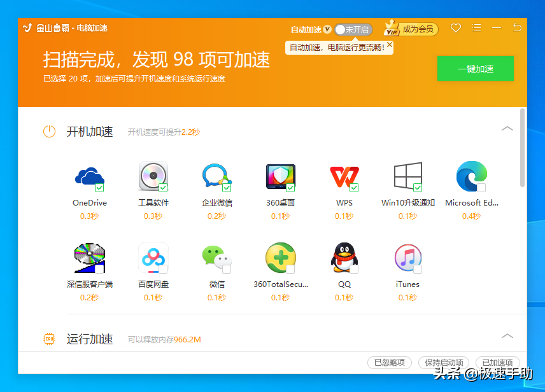Check the Microsoft Edge checkbox
The height and width of the screenshot is (392, 545).
coord(481,188)
